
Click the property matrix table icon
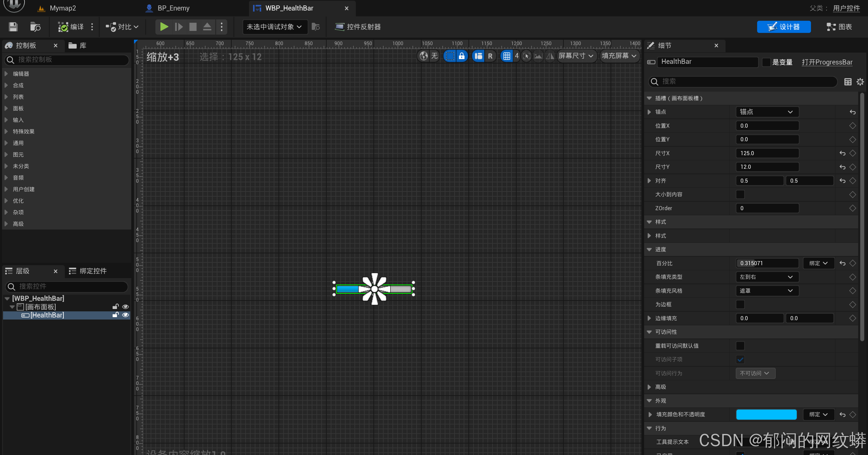[x=848, y=82]
